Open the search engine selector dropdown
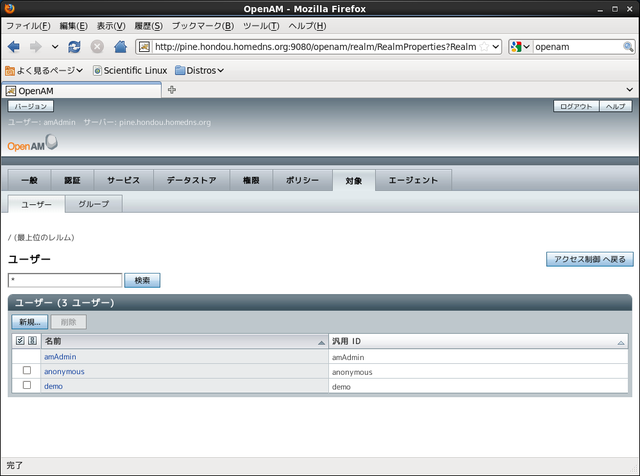This screenshot has width=640, height=476. (520, 47)
